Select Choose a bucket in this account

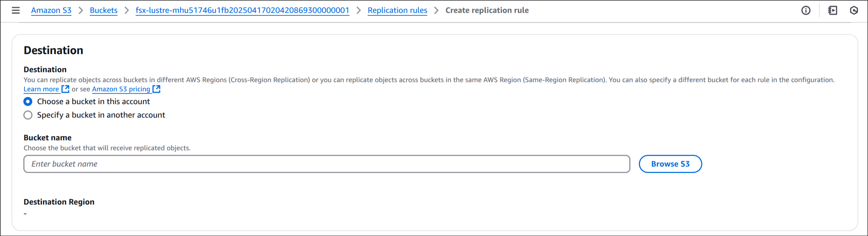coord(28,101)
